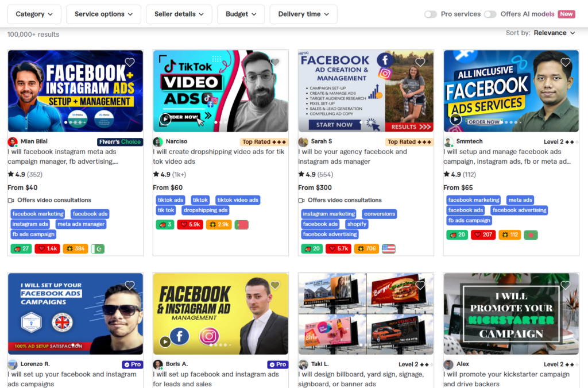Click the orange 384 badge

tap(75, 248)
